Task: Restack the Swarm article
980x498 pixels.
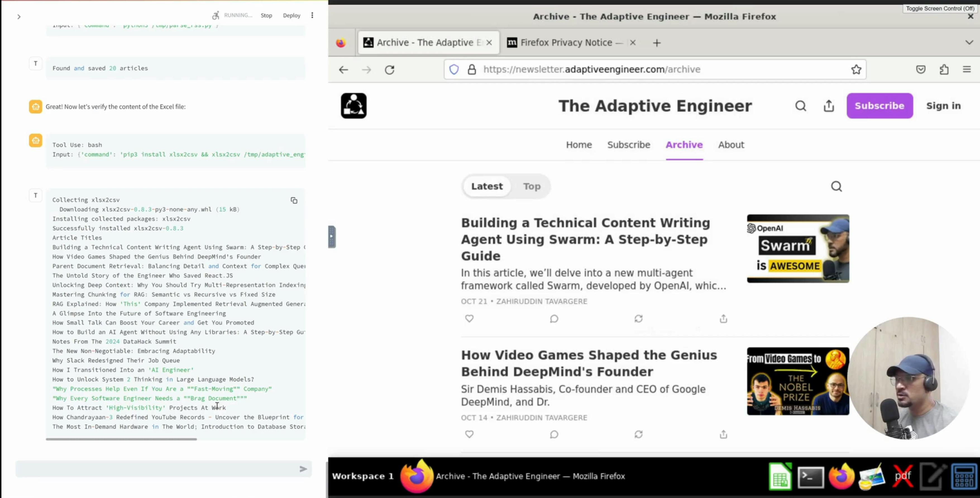Action: point(638,318)
